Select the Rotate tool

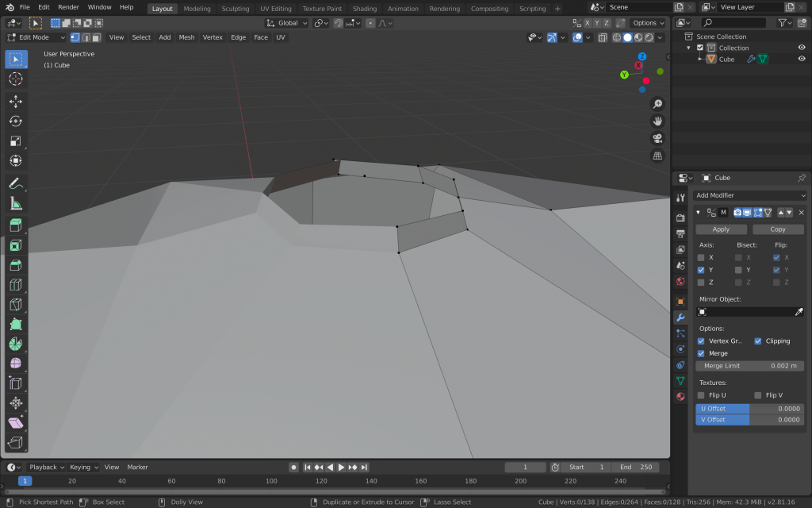(16, 121)
